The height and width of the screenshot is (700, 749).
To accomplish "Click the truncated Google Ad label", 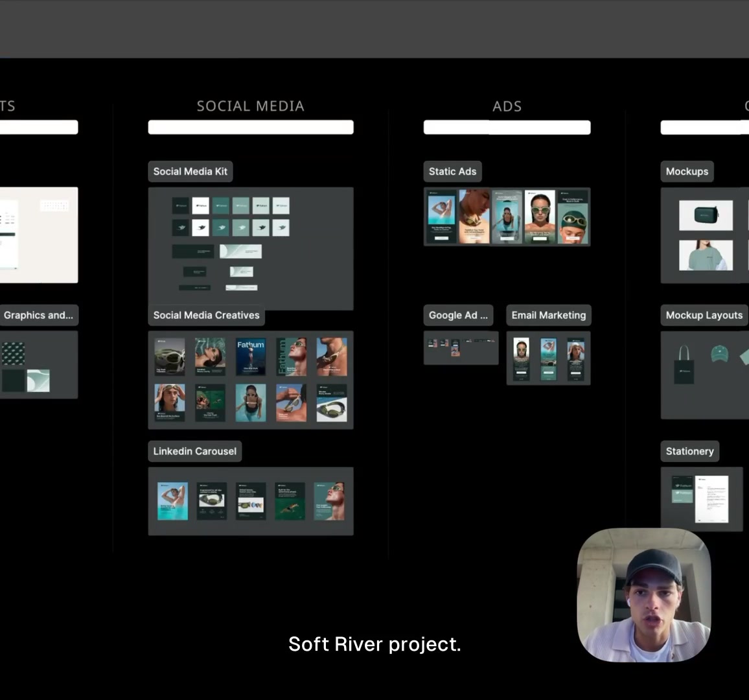I will pyautogui.click(x=458, y=316).
